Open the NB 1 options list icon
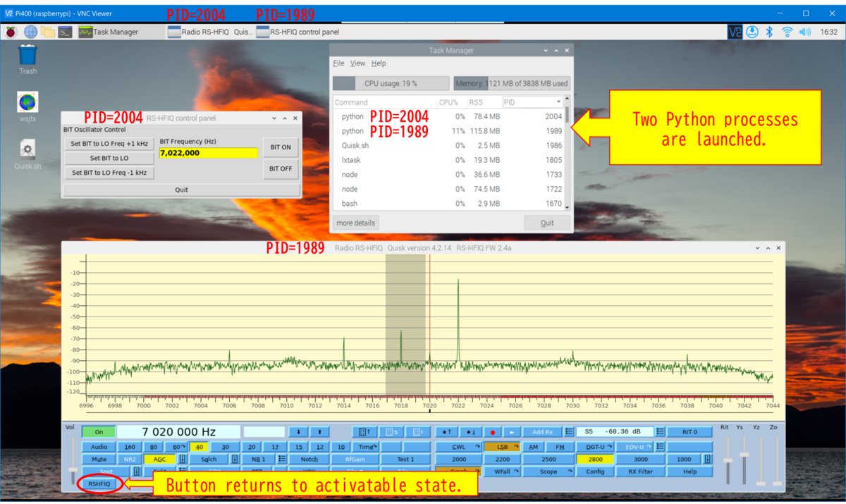846x504 pixels. coord(281,459)
